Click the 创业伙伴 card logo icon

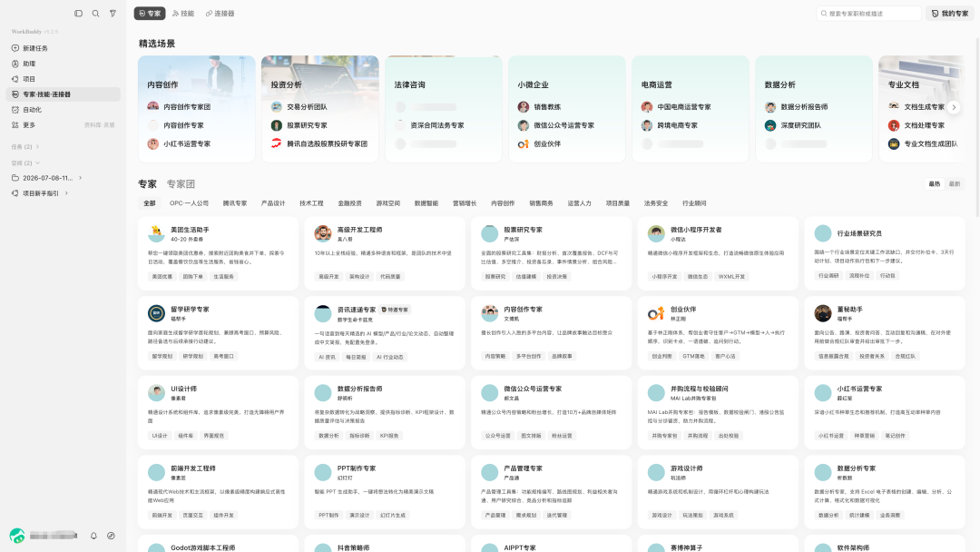[656, 313]
